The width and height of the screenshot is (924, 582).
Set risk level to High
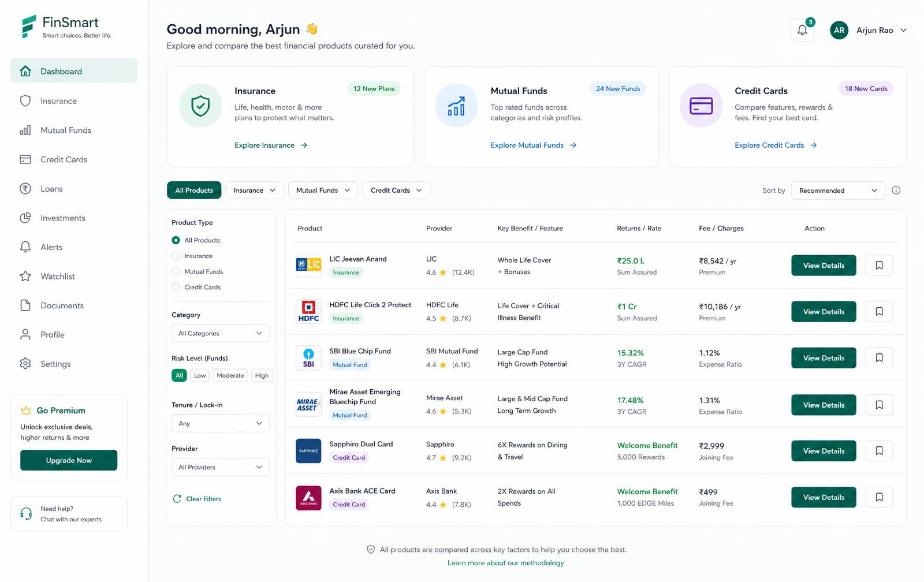click(262, 375)
